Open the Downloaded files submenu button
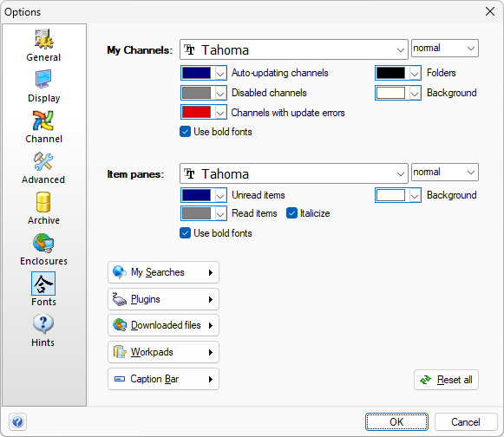 [x=163, y=325]
